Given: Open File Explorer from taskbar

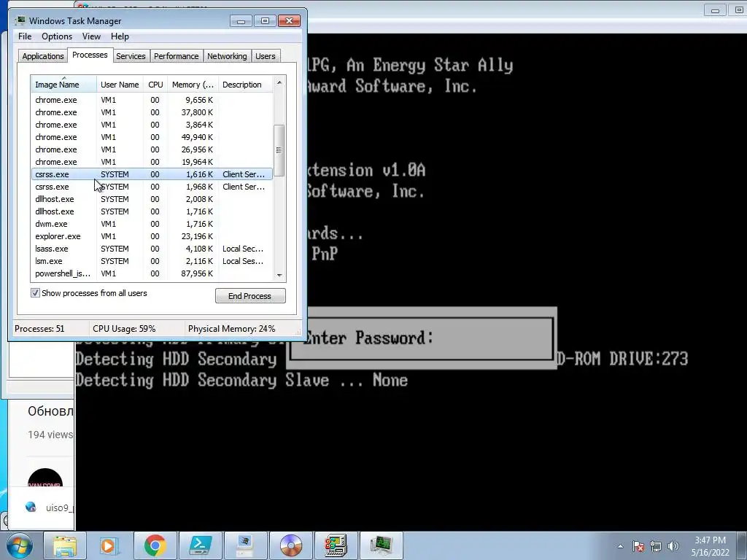Looking at the screenshot, I should [x=65, y=545].
